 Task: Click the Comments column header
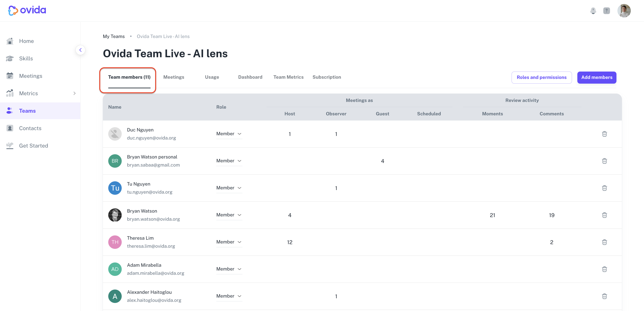tap(552, 114)
